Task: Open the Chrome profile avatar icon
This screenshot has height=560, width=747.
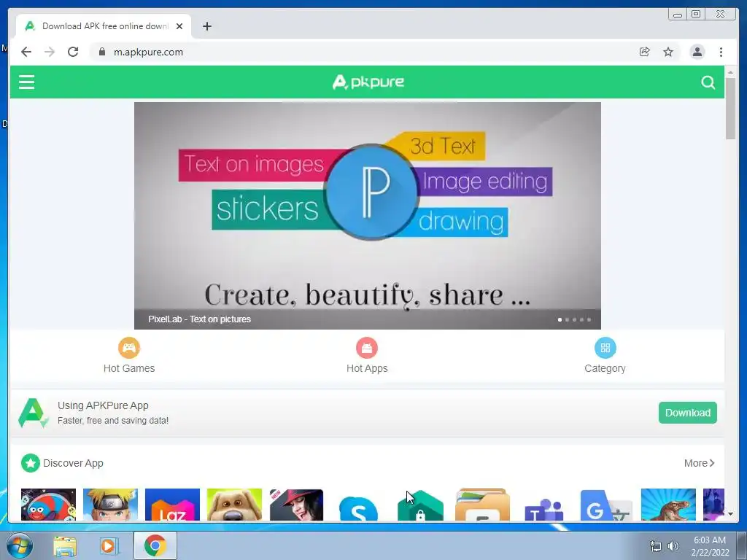Action: pos(697,52)
